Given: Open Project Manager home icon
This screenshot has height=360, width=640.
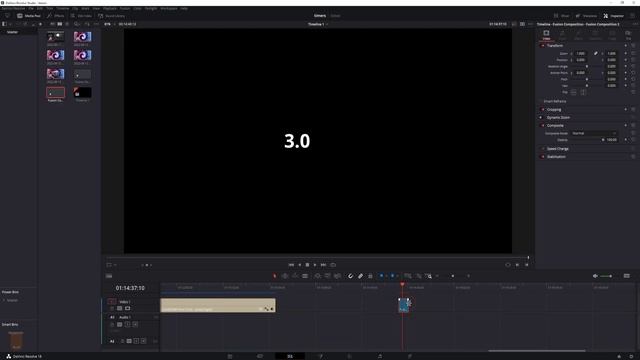Looking at the screenshot, I should [x=619, y=356].
